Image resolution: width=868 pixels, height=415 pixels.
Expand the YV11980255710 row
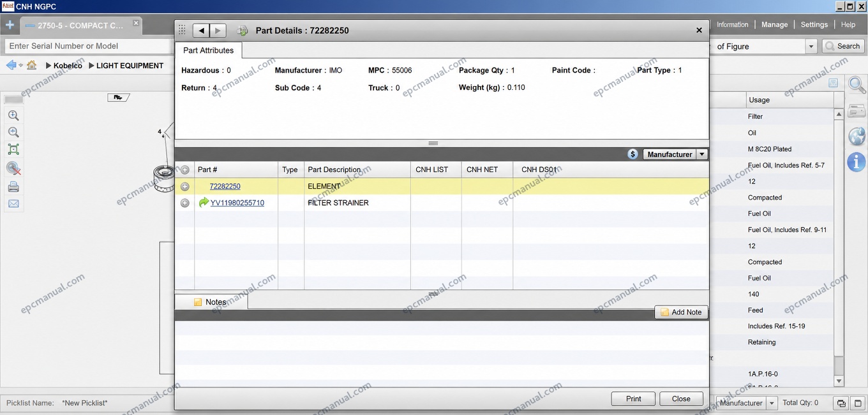(x=185, y=203)
